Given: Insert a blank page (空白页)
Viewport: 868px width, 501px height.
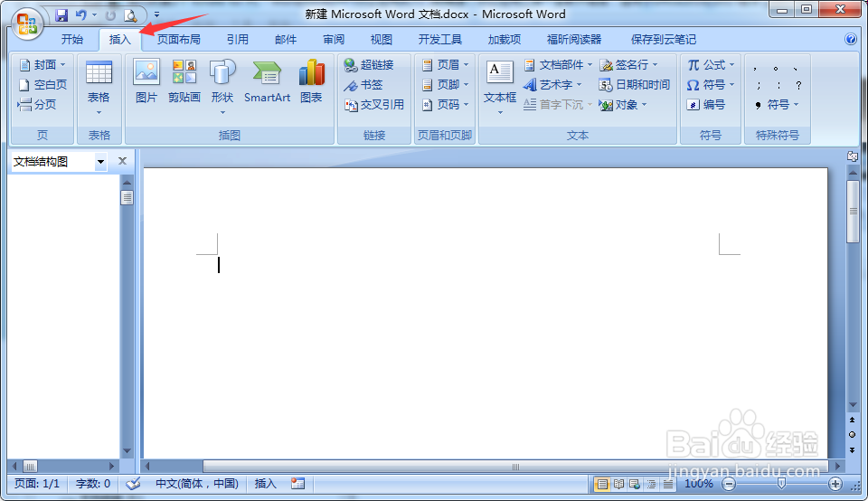Looking at the screenshot, I should [x=42, y=85].
